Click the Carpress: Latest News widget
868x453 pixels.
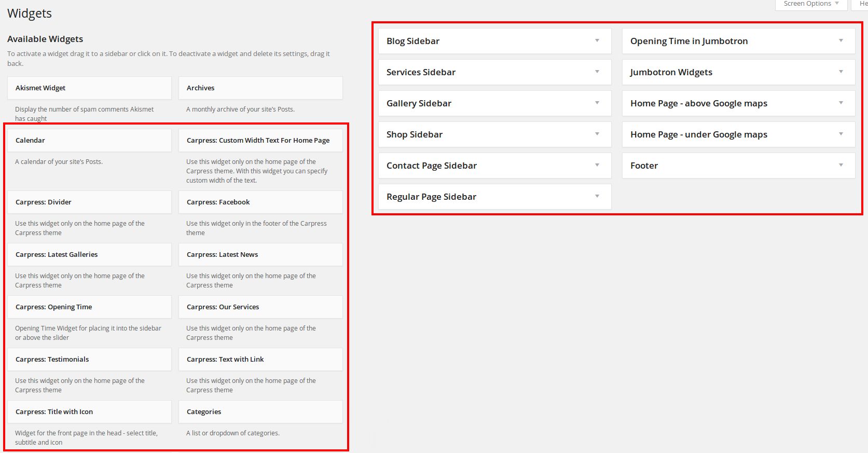(x=260, y=255)
